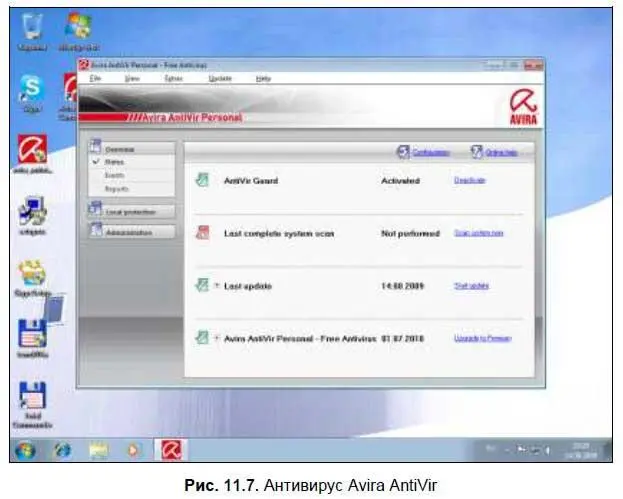Open the Update menu
623x499 pixels.
coord(220,78)
